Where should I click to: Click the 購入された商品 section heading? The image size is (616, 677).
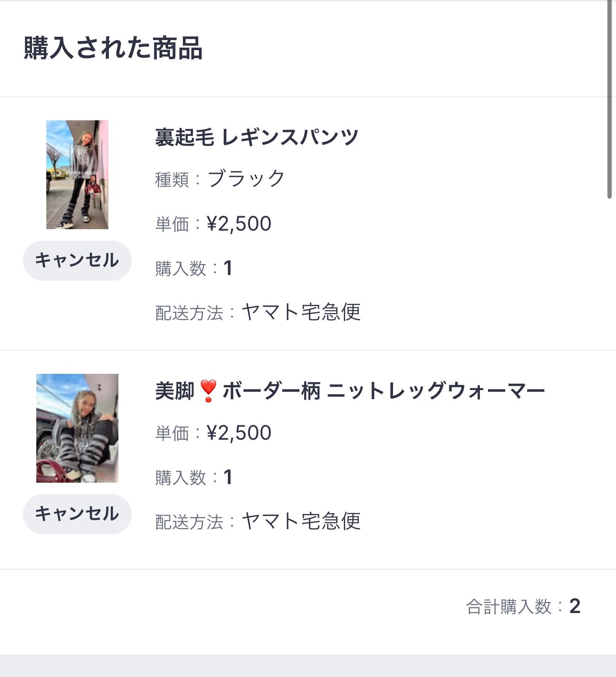(x=113, y=48)
